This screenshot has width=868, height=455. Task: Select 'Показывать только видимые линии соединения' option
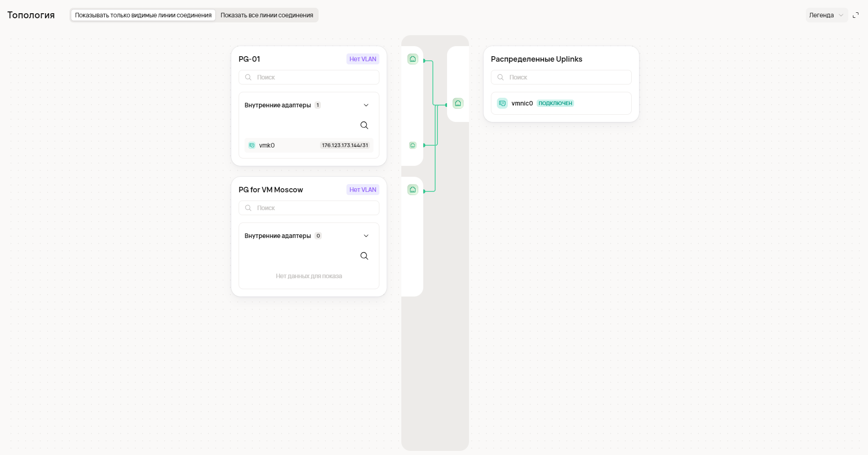tap(143, 15)
